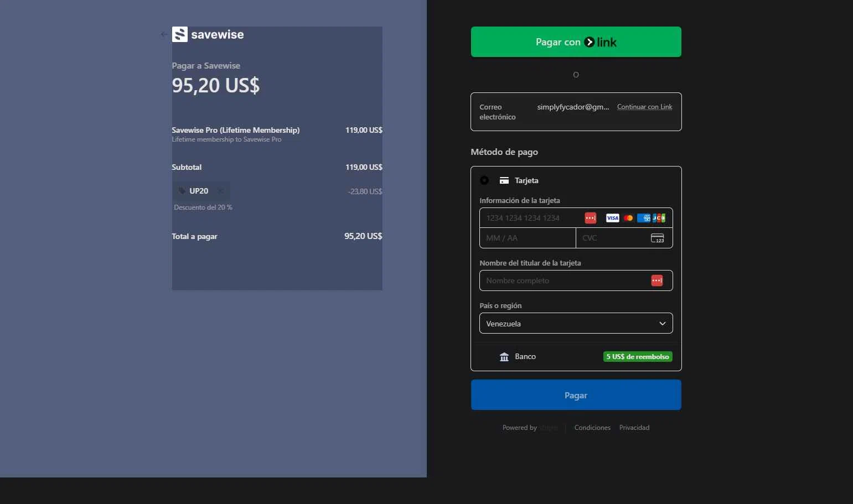Screen dimensions: 853x504
Task: Select the Banco payment method label
Action: [x=525, y=357]
